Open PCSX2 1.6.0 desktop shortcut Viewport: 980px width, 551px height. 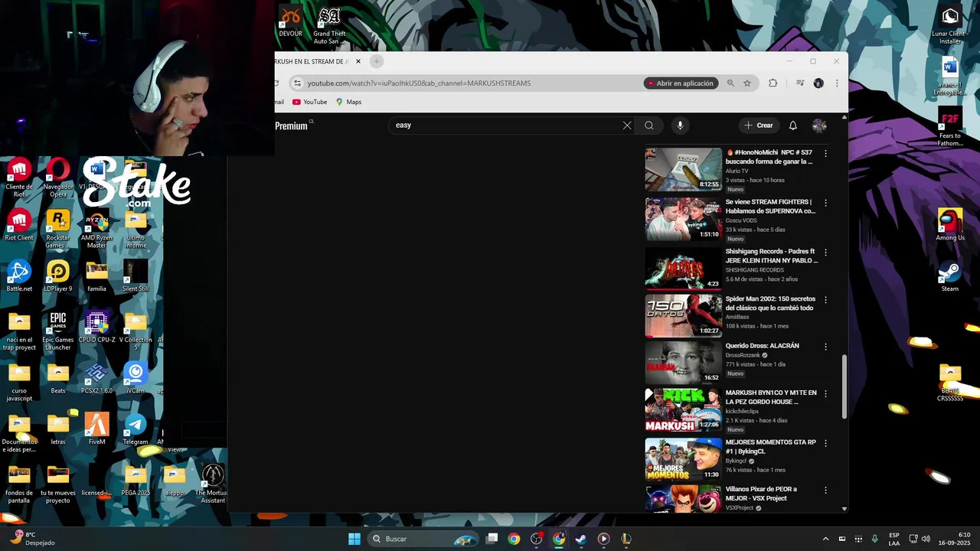[x=96, y=378]
